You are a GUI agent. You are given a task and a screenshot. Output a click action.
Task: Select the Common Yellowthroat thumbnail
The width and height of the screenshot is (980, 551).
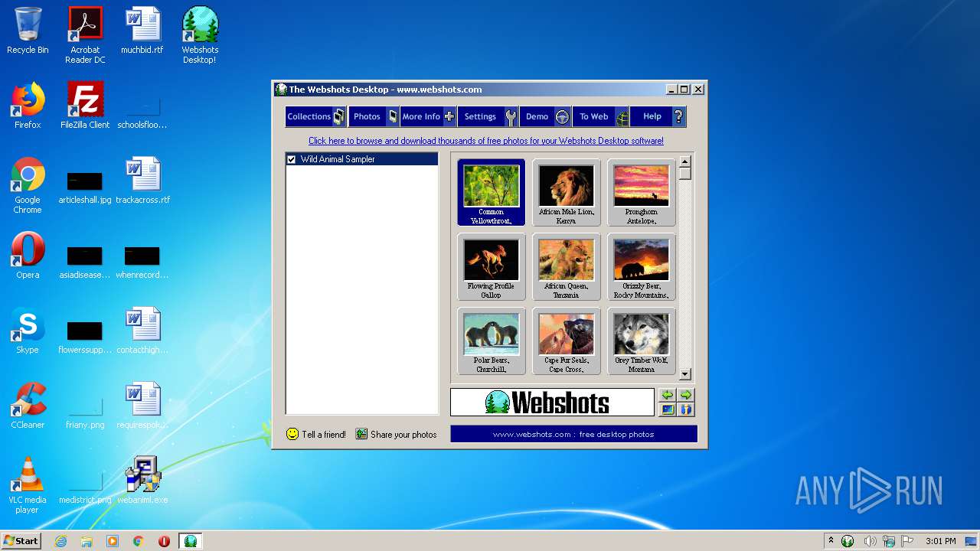coord(492,192)
